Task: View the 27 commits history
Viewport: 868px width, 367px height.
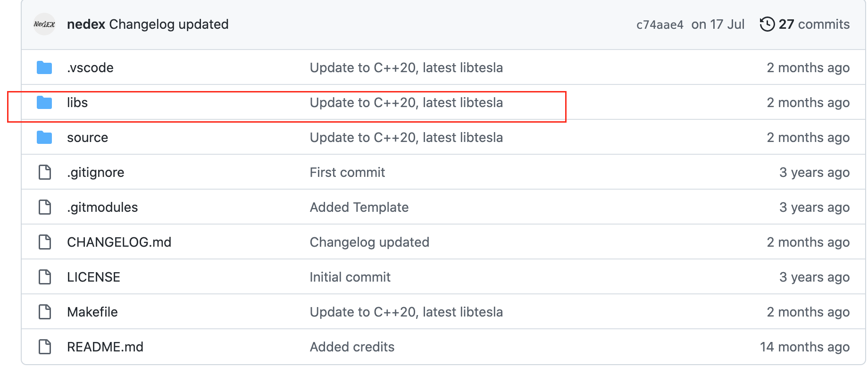Action: [x=814, y=24]
